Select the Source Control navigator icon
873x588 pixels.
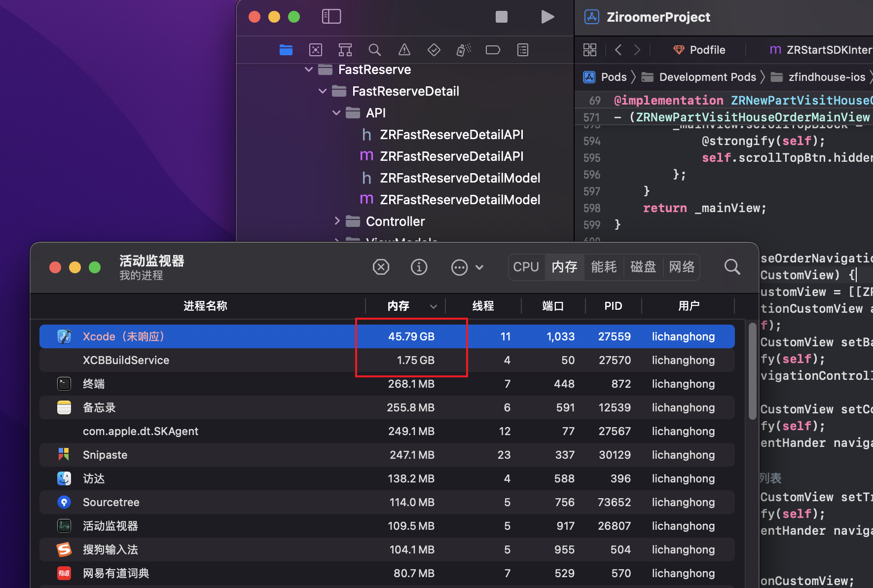tap(316, 50)
